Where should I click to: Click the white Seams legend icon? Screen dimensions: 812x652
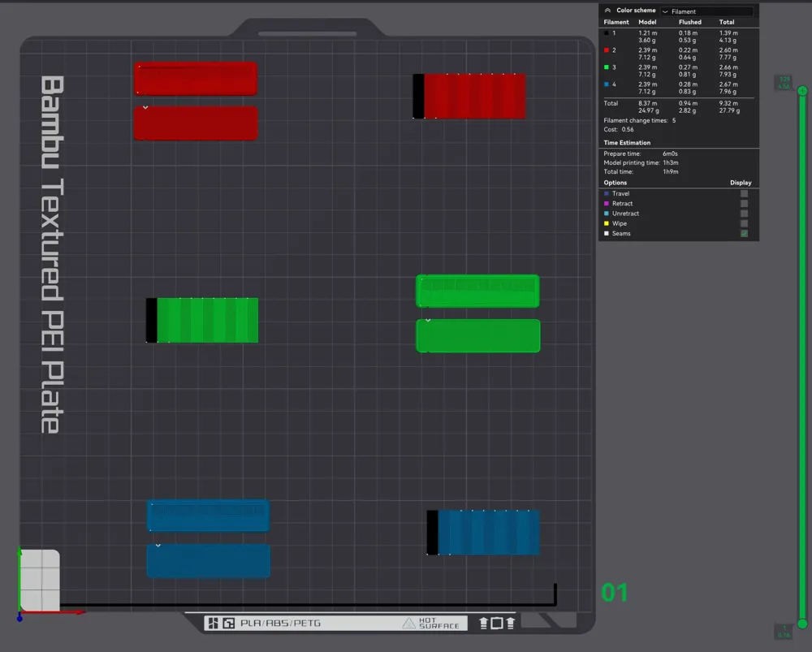[x=606, y=233]
